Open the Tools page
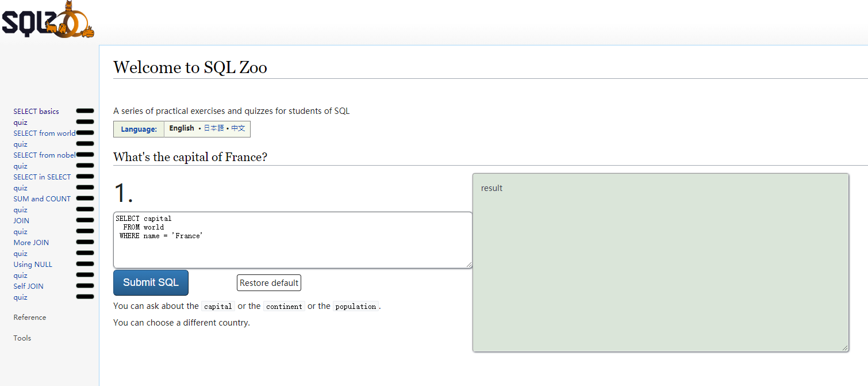The width and height of the screenshot is (868, 386). 22,338
